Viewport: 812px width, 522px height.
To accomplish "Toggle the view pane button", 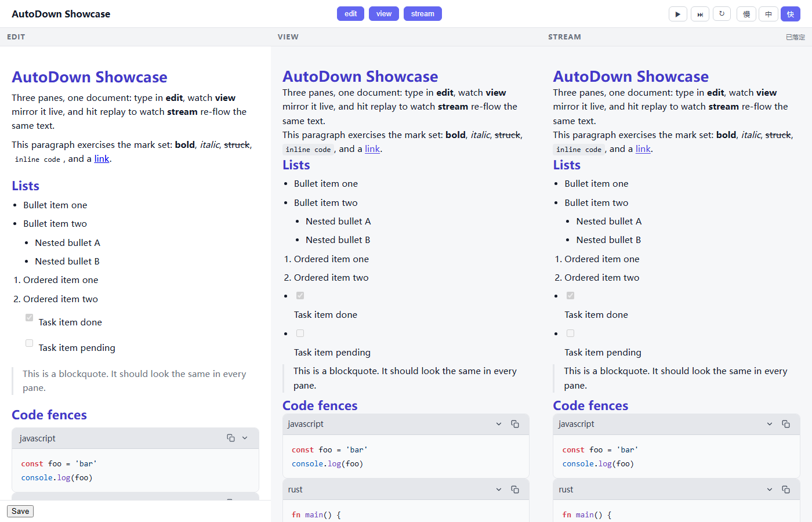I will pyautogui.click(x=384, y=14).
